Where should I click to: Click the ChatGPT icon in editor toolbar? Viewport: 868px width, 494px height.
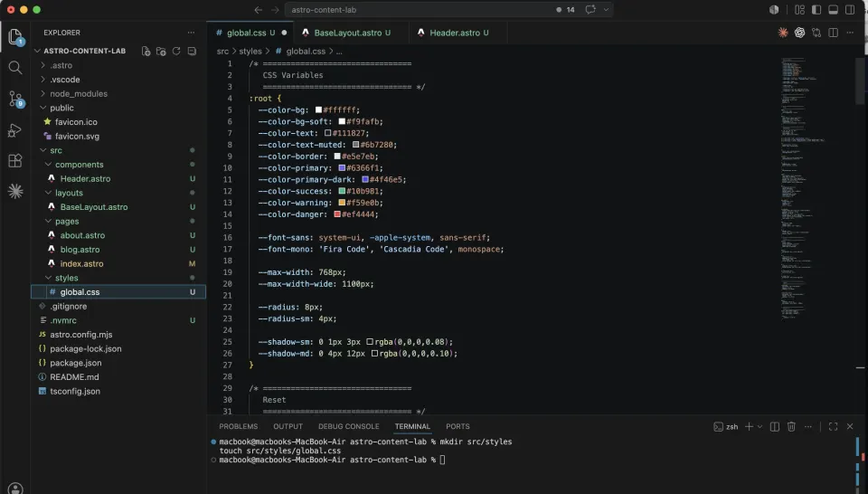pos(799,33)
